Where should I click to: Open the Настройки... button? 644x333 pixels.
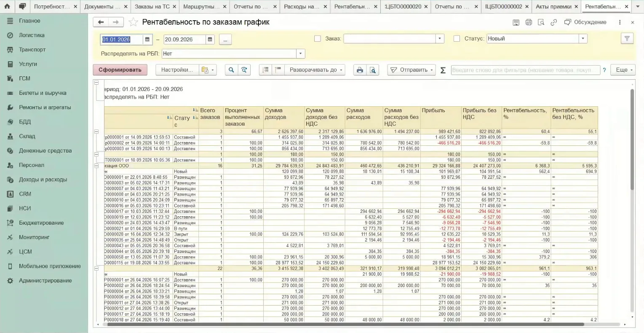(177, 70)
